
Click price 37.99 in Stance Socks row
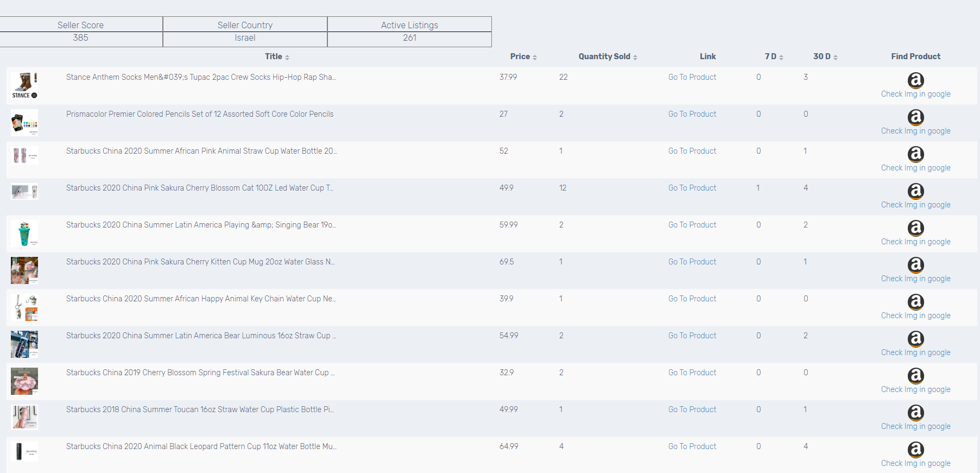tap(508, 77)
